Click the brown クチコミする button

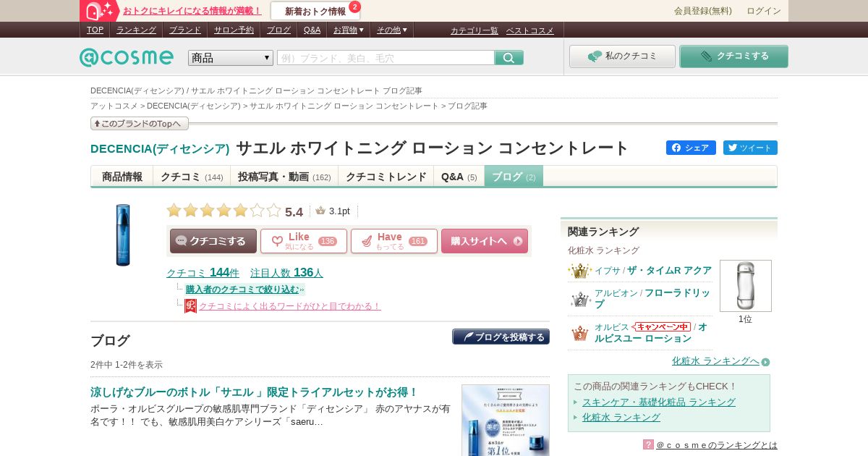point(213,241)
